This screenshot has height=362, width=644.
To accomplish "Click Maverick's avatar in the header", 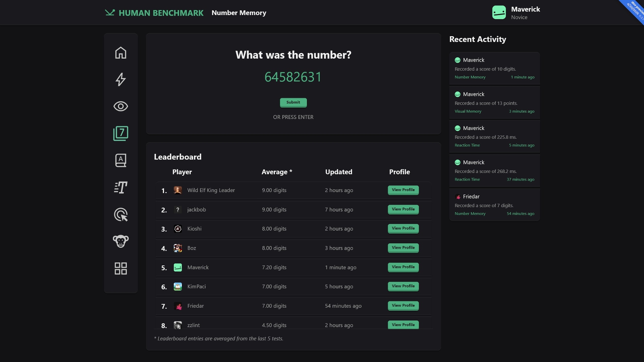I will click(x=499, y=12).
